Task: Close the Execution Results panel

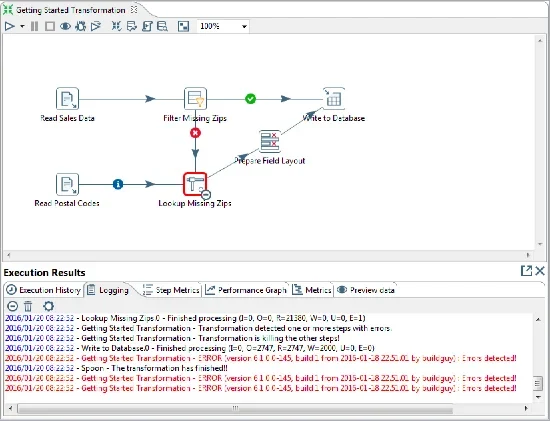Action: [x=540, y=270]
